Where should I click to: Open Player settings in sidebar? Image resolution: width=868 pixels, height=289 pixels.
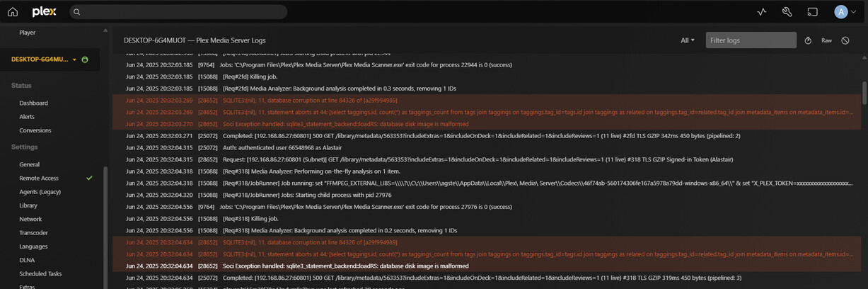(28, 33)
